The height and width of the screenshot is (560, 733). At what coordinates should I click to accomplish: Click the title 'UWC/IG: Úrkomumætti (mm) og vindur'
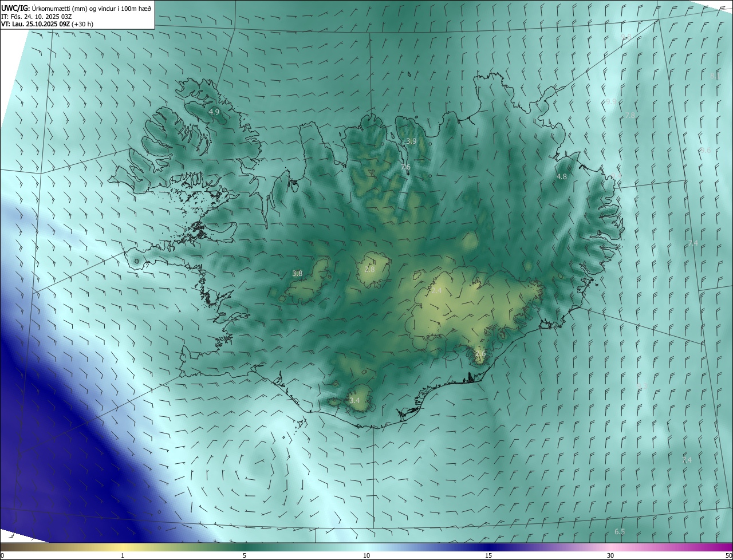tap(76, 7)
